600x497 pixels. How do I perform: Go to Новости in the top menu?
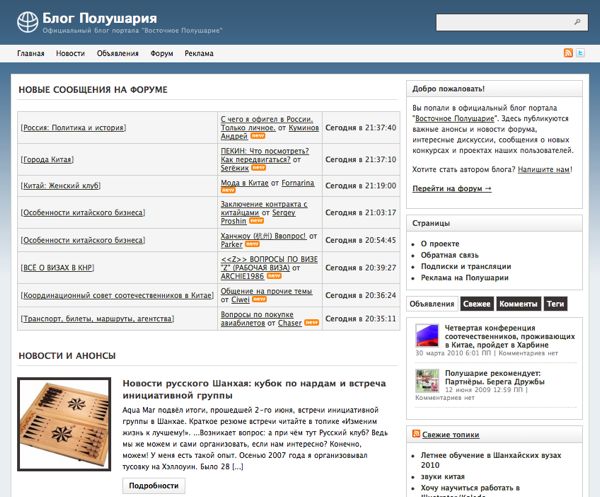pyautogui.click(x=70, y=54)
